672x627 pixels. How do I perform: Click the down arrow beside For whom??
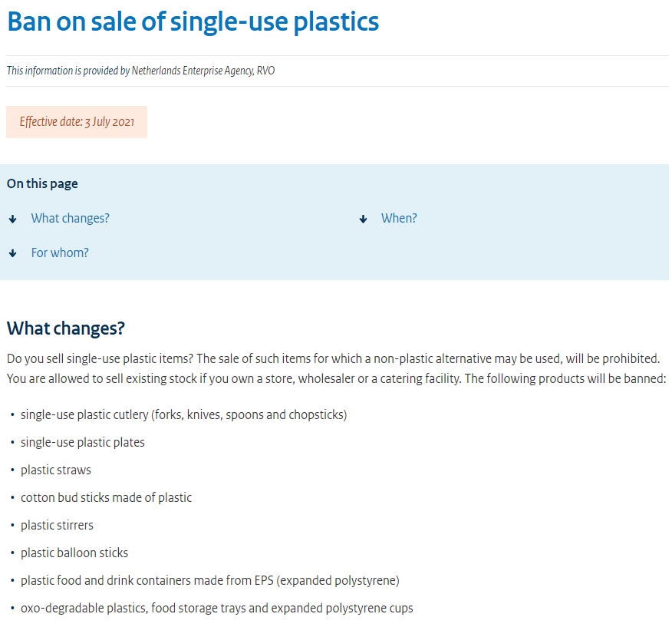13,253
